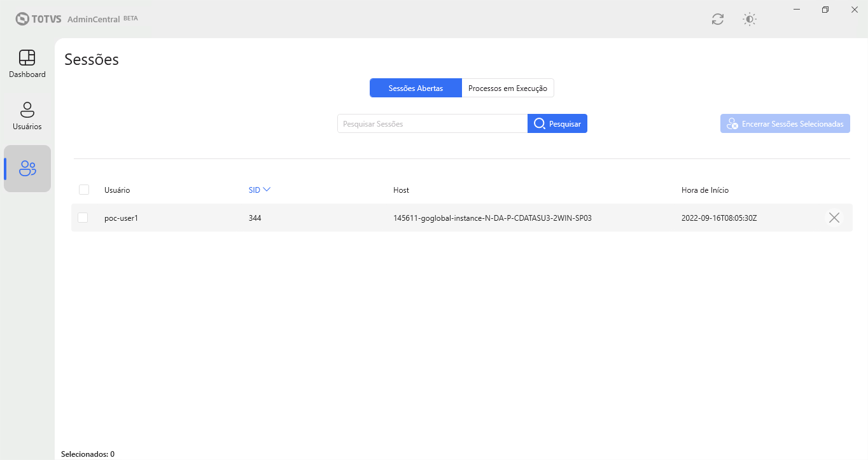
Task: Select the Sessões sidebar icon
Action: [27, 169]
